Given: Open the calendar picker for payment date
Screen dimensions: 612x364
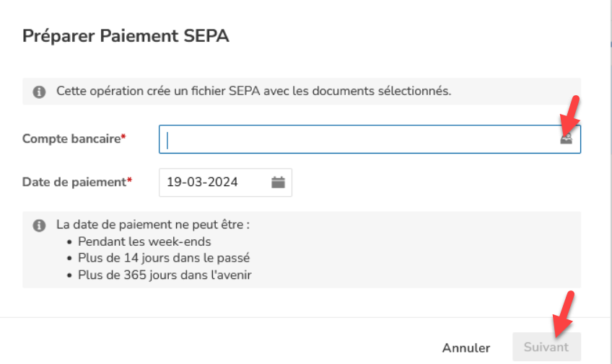Looking at the screenshot, I should click(x=278, y=182).
